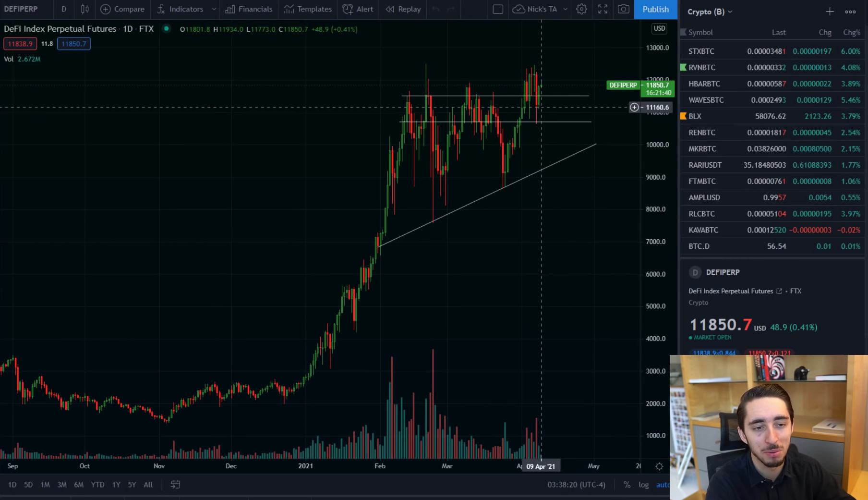
Task: Open watchlist three-dots menu
Action: coord(850,12)
